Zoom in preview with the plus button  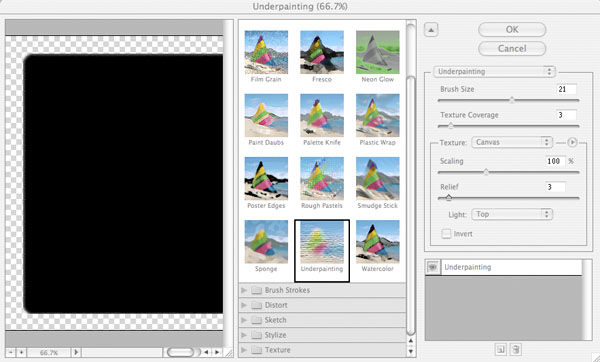pos(21,352)
